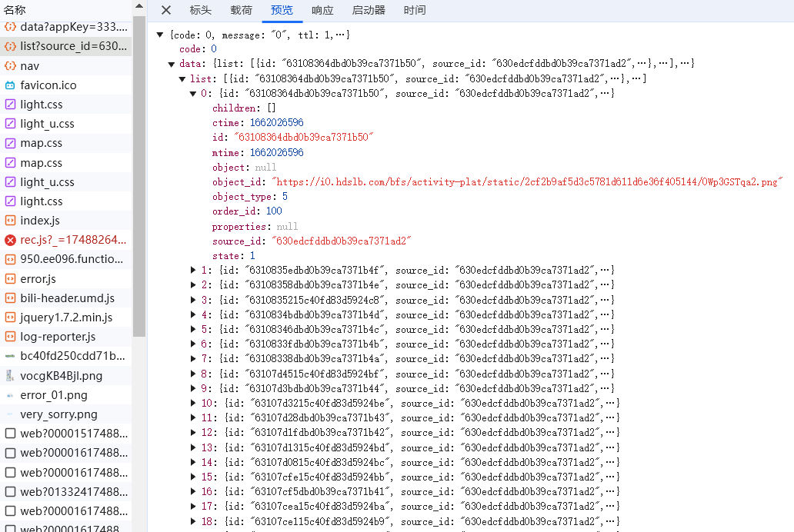
Task: Switch to the 标头 tab
Action: click(201, 10)
